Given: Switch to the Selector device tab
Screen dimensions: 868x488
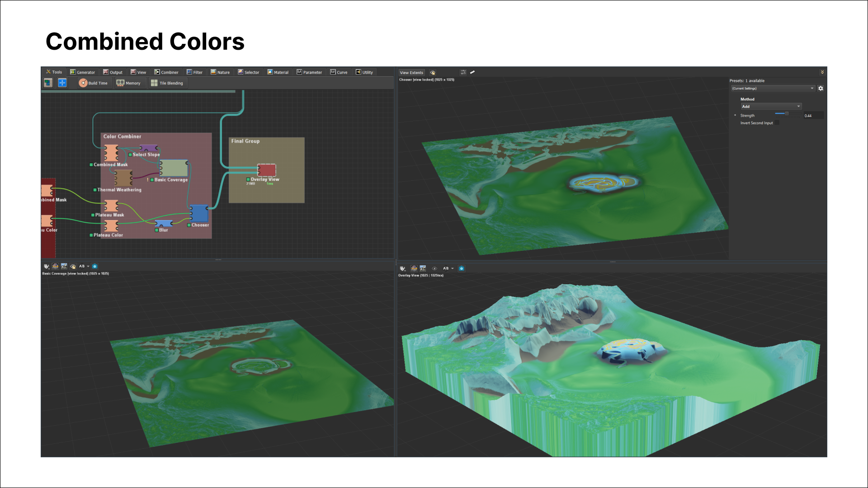Looking at the screenshot, I should (x=249, y=72).
